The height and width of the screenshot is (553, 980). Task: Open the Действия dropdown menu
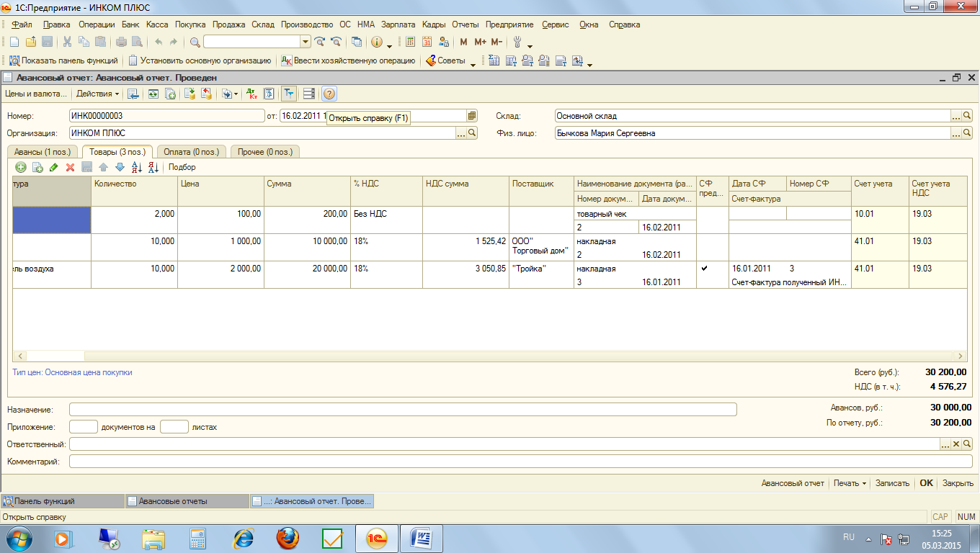97,94
